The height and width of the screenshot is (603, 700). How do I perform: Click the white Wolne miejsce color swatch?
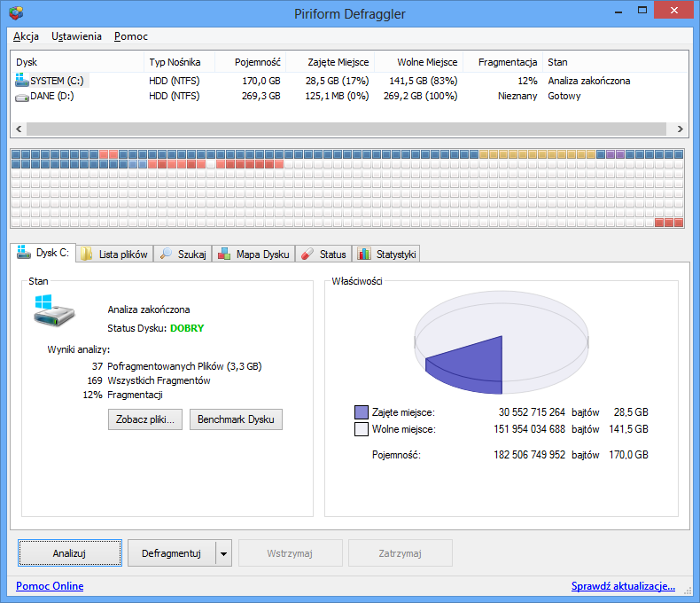click(362, 429)
